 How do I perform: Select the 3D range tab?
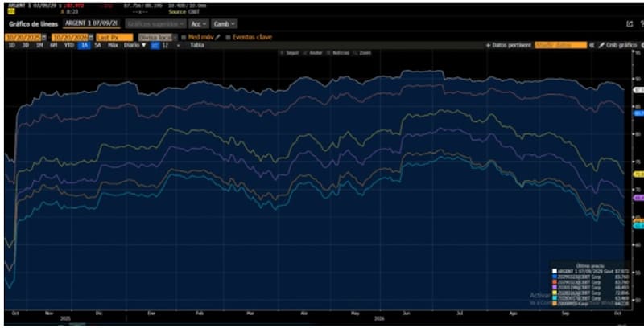point(26,45)
